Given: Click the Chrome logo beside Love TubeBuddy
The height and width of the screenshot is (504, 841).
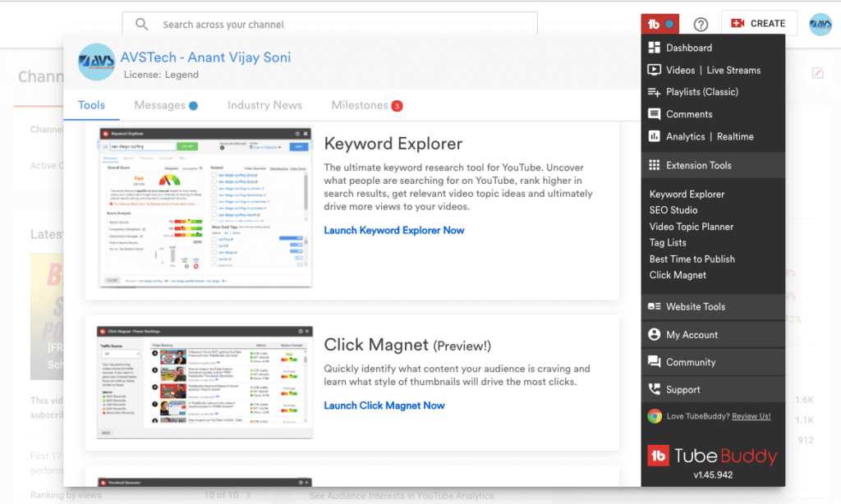Looking at the screenshot, I should tap(655, 416).
